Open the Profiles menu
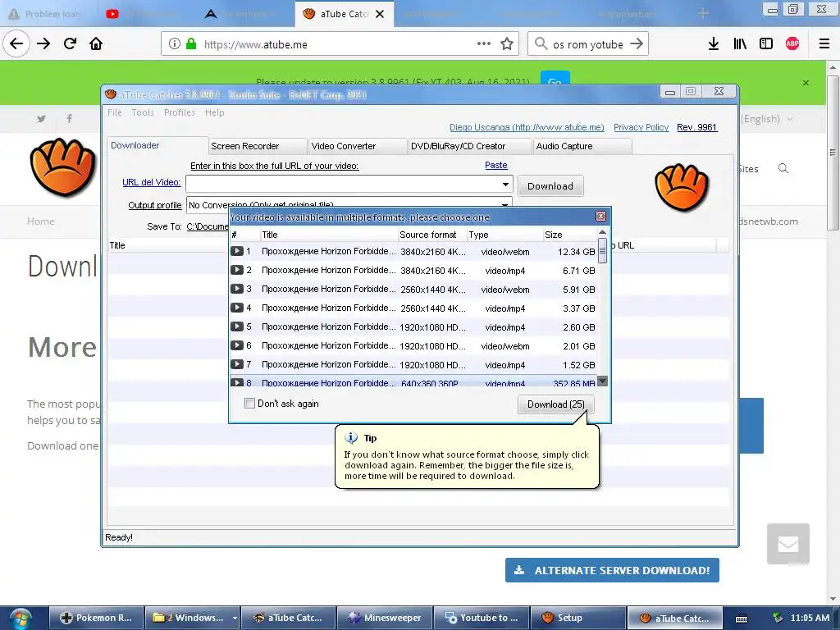 pos(180,112)
